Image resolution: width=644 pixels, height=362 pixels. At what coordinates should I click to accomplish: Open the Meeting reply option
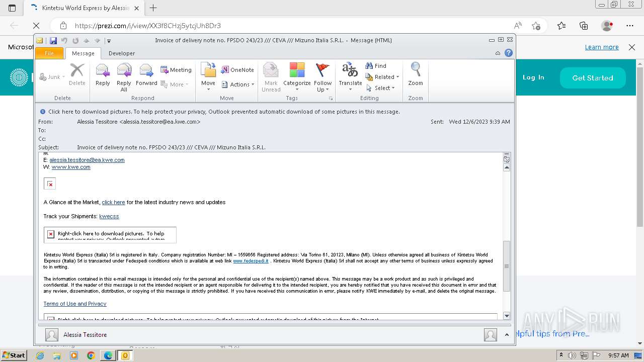176,70
